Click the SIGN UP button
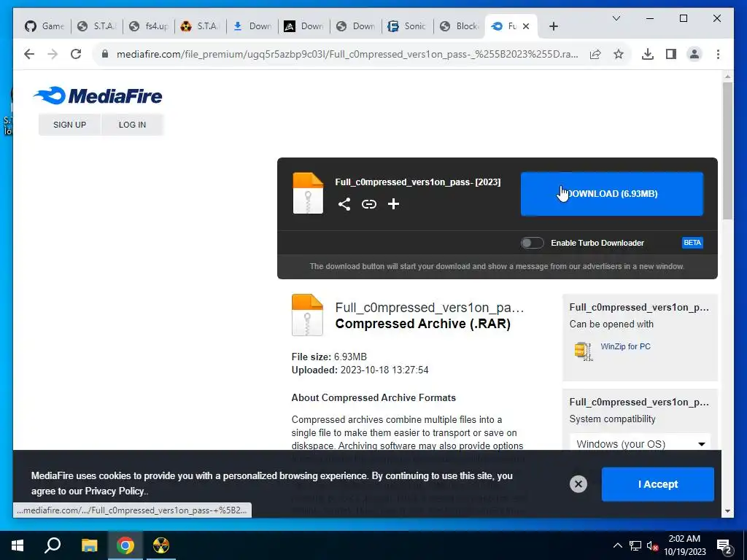747x560 pixels. pyautogui.click(x=69, y=125)
